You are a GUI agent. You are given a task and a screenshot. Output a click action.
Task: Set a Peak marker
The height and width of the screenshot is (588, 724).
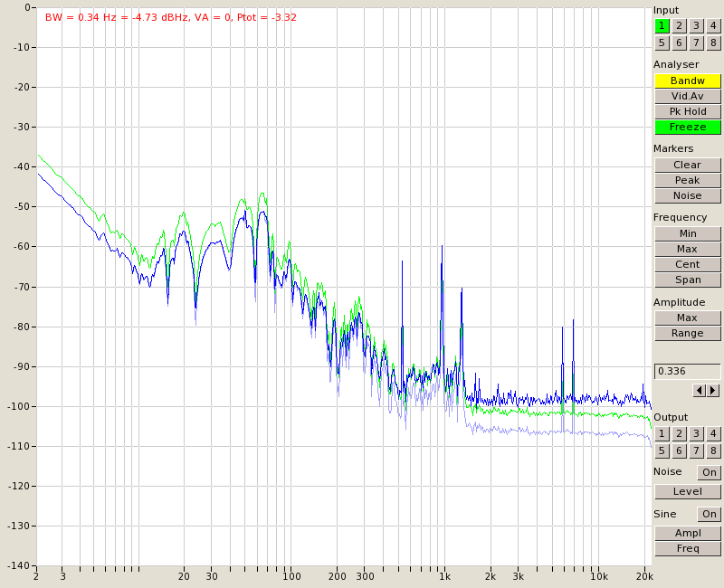click(688, 180)
